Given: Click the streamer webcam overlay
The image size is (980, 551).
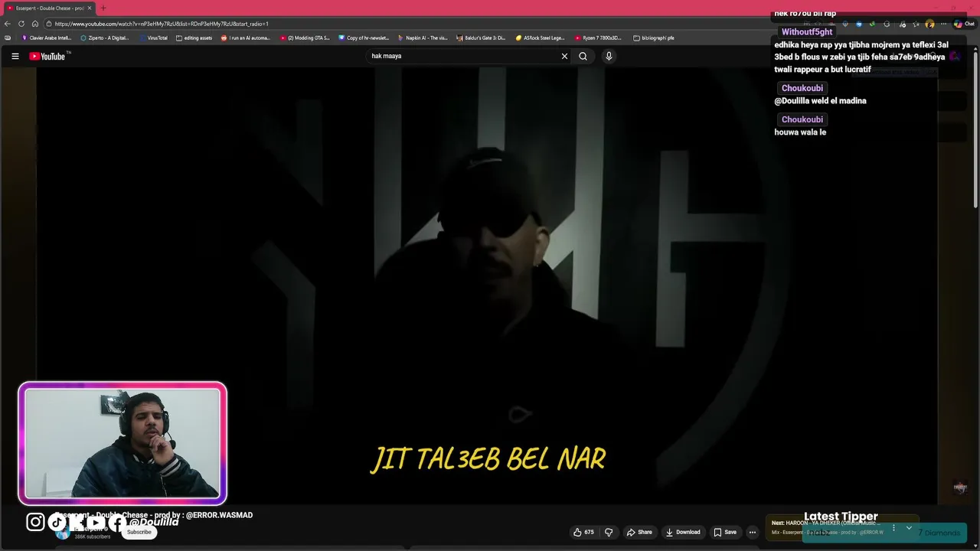Looking at the screenshot, I should click(122, 444).
